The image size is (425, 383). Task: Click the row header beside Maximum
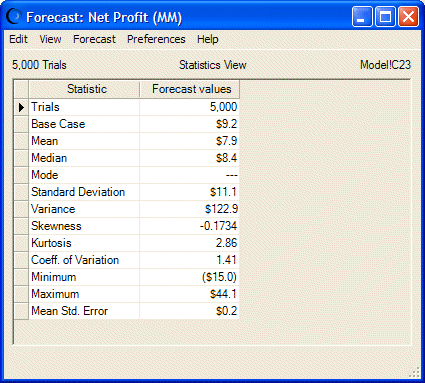click(21, 294)
